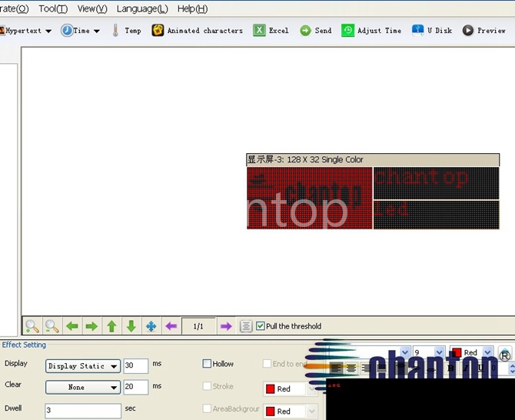Go to previous page with purple left arrow
The image size is (515, 420).
point(171,326)
